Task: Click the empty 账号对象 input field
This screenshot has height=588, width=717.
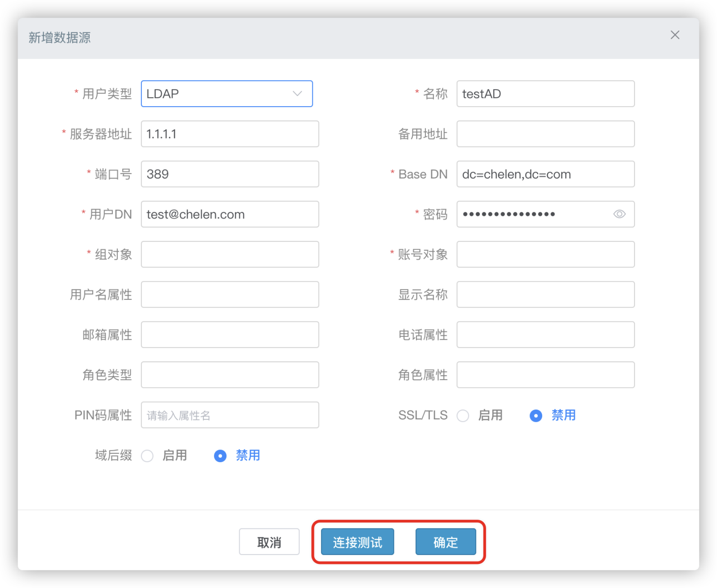Action: pyautogui.click(x=546, y=254)
